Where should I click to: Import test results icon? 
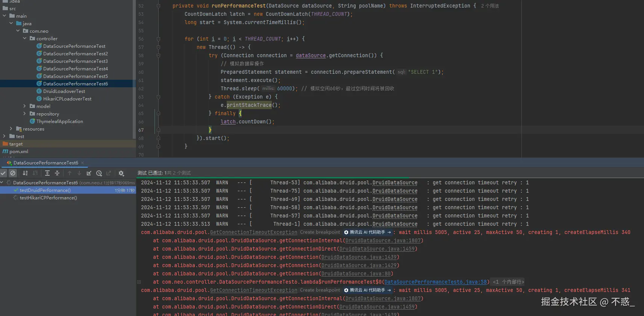pyautogui.click(x=89, y=173)
